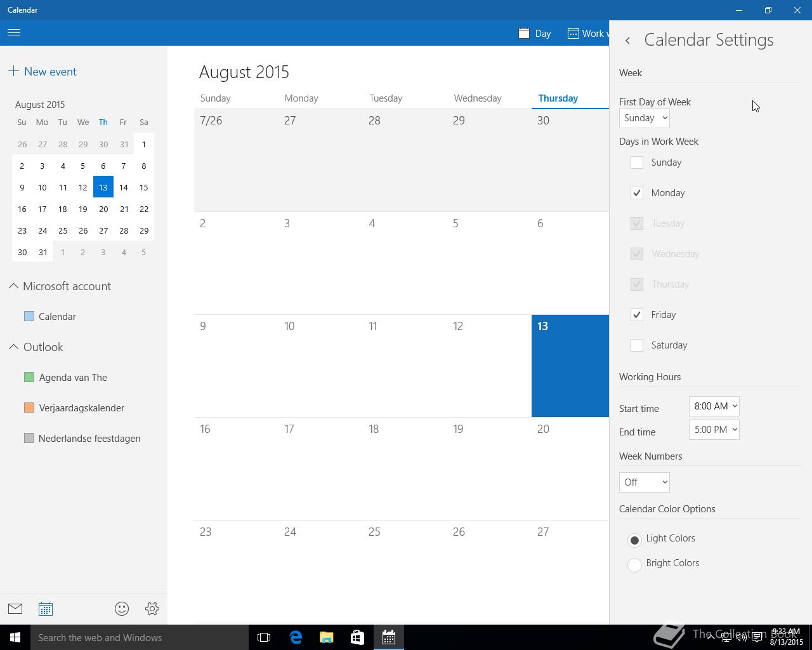Toggle the Thursday work week checkbox
Image resolution: width=812 pixels, height=650 pixels.
(637, 284)
